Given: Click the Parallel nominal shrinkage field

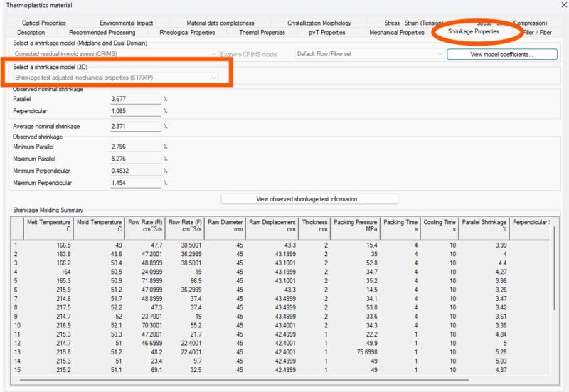Looking at the screenshot, I should point(136,100).
